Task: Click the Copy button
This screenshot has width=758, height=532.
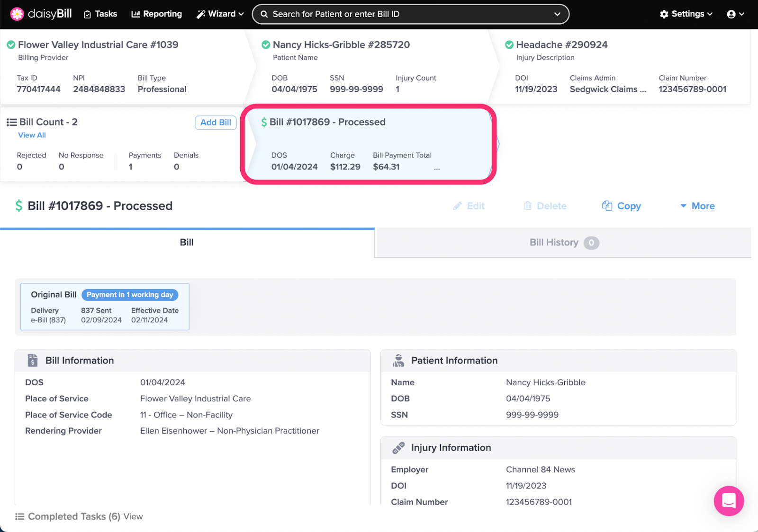Action: coord(621,206)
